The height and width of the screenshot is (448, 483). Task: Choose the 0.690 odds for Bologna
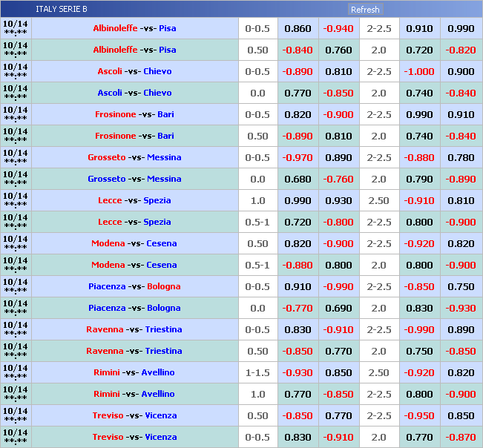tap(338, 308)
